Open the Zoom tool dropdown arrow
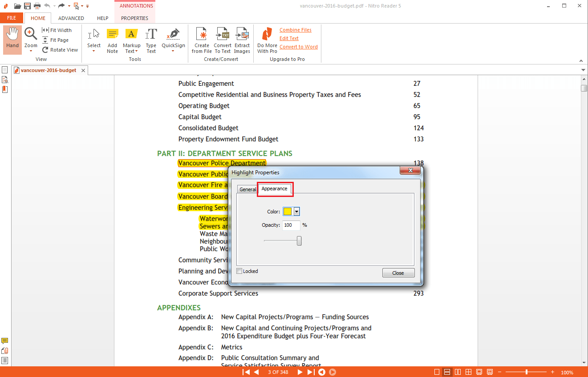This screenshot has height=377, width=588. point(31,51)
